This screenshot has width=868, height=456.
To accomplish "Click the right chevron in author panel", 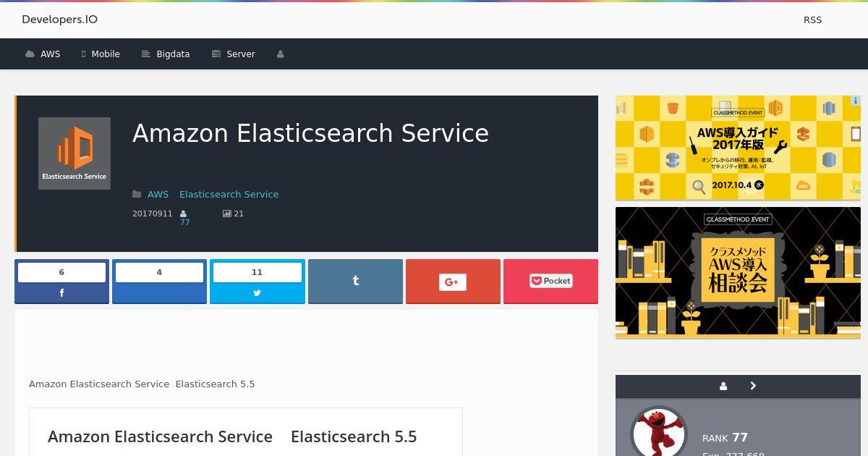I will (753, 387).
